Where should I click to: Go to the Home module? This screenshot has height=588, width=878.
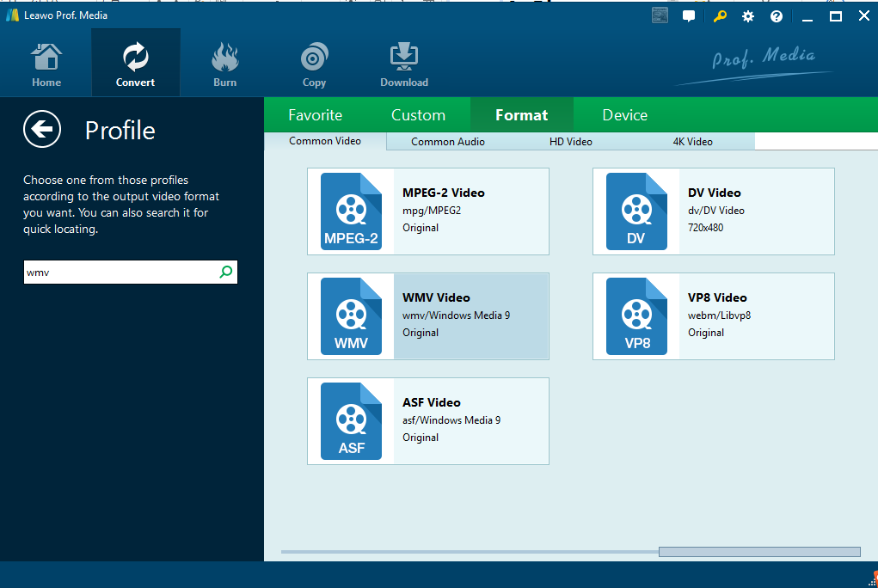tap(46, 65)
